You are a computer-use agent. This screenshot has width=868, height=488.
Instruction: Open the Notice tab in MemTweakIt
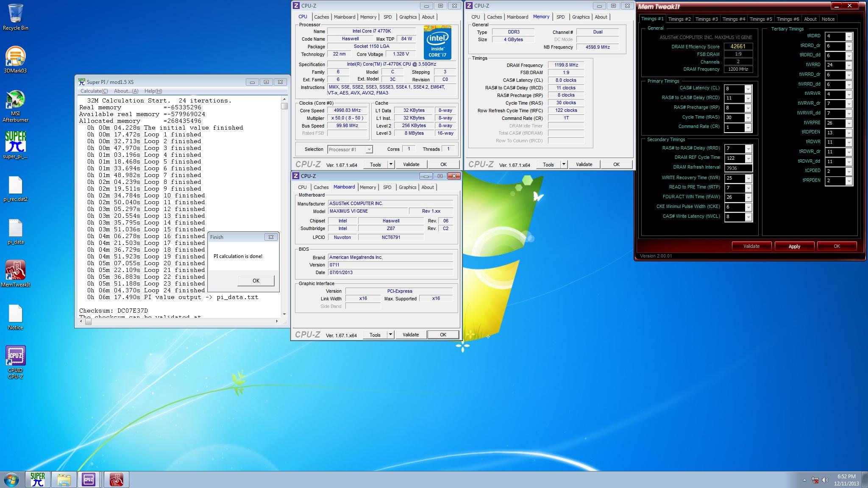(828, 19)
